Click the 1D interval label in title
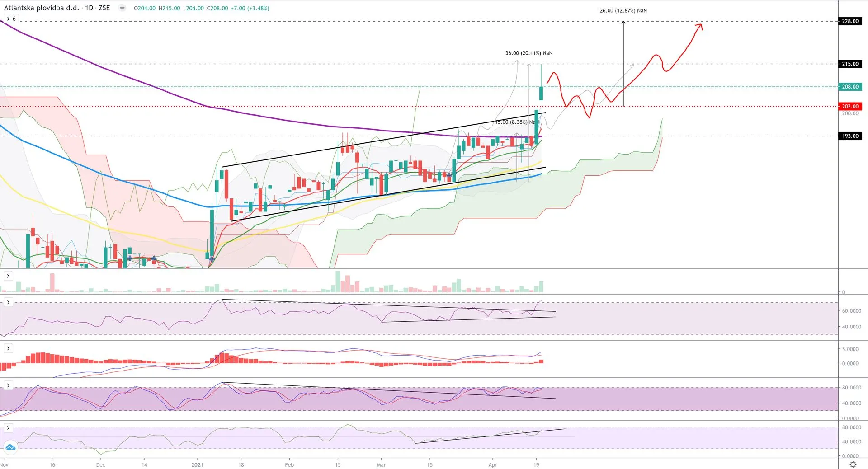Viewport: 868px width, 469px height. [x=89, y=8]
